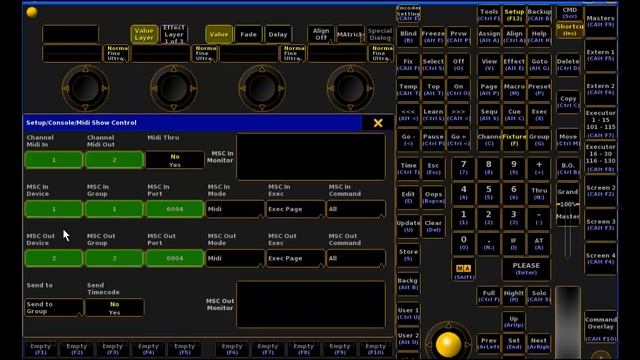The image size is (640, 360).
Task: Switch to Effect Layer
Action: click(174, 34)
